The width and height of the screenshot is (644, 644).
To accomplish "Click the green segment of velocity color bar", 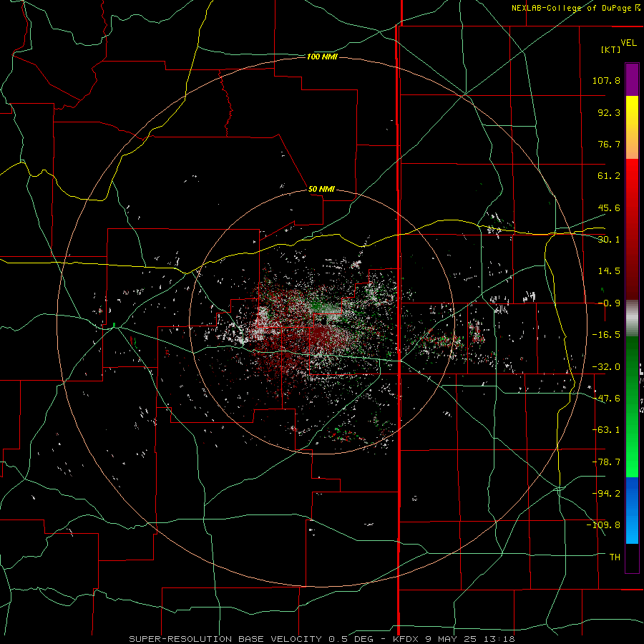I will click(632, 406).
